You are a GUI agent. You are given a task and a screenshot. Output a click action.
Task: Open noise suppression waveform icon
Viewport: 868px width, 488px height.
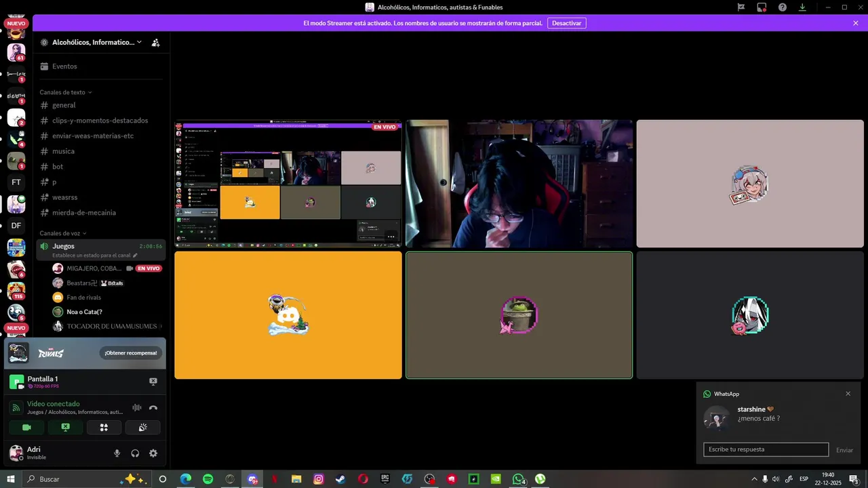[137, 407]
